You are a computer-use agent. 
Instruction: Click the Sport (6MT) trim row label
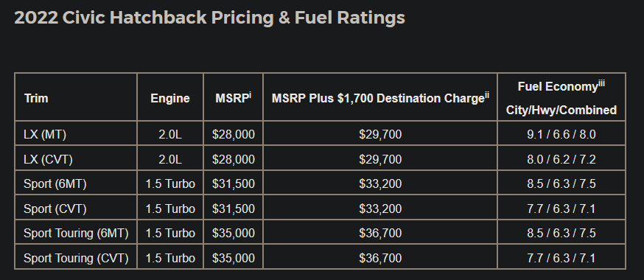[55, 184]
